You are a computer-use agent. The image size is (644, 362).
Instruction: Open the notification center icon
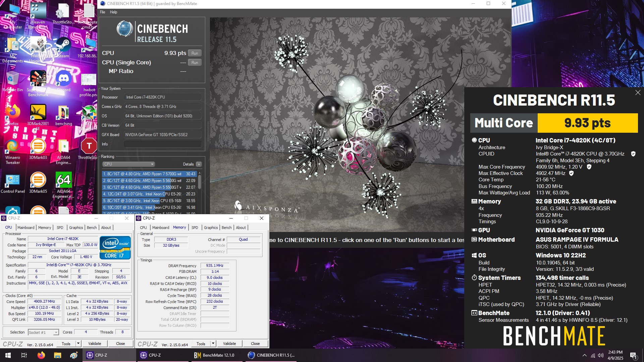[x=633, y=355]
